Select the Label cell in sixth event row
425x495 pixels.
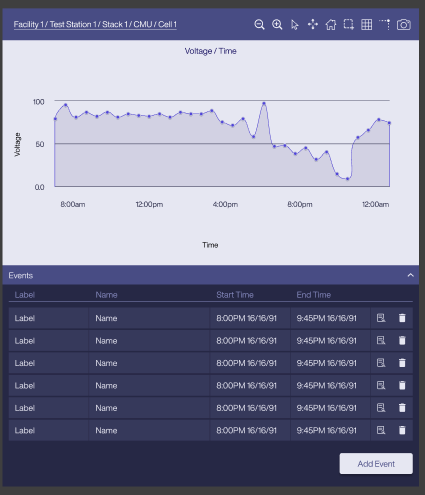[49, 430]
